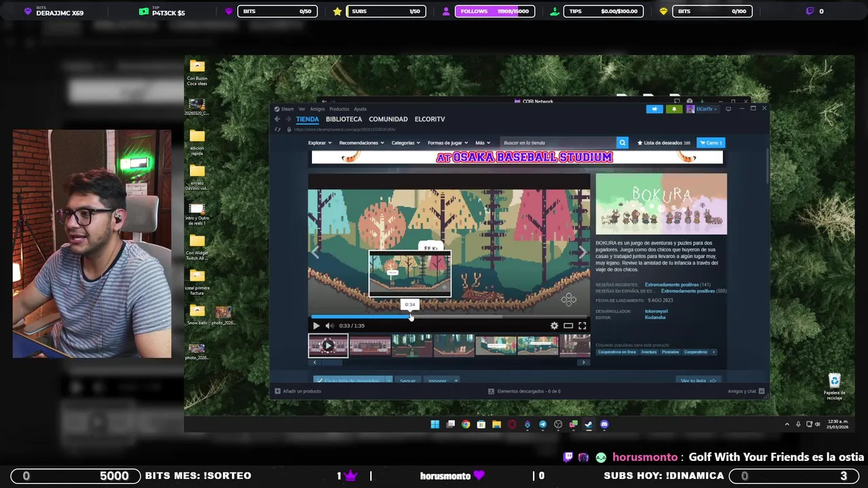This screenshot has width=868, height=488.
Task: Mute the trailer volume speaker icon
Action: [x=329, y=325]
